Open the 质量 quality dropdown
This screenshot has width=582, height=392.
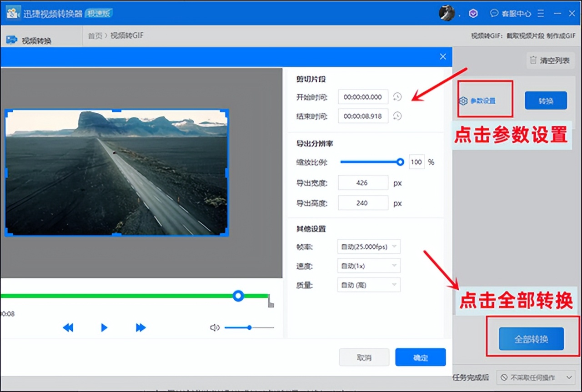[x=368, y=285]
